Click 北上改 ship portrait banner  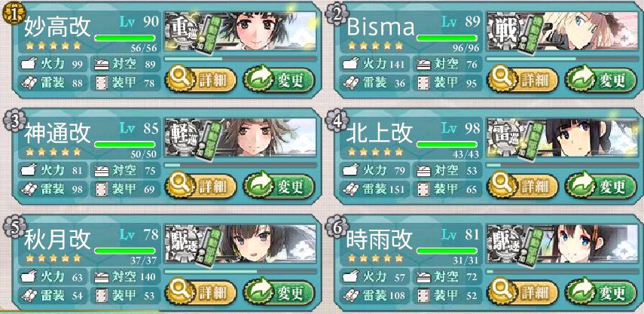tap(563, 138)
